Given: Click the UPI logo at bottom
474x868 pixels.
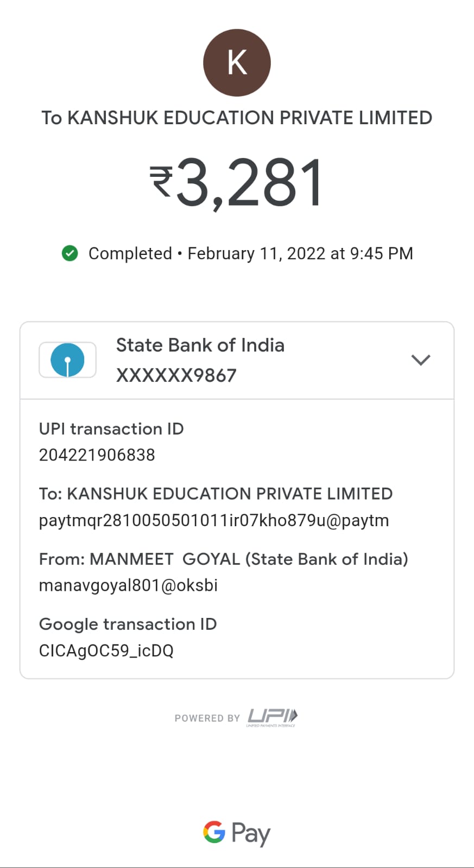Looking at the screenshot, I should coord(272,717).
